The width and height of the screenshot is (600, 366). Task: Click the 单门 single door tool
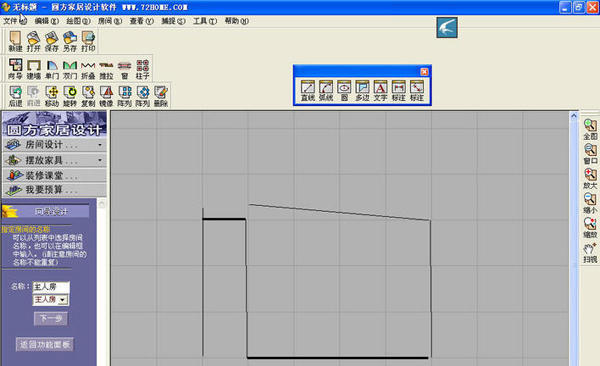[52, 69]
